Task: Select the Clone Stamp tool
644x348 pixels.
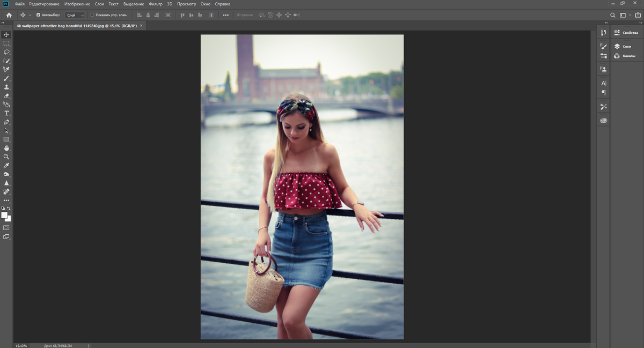Action: pyautogui.click(x=6, y=87)
